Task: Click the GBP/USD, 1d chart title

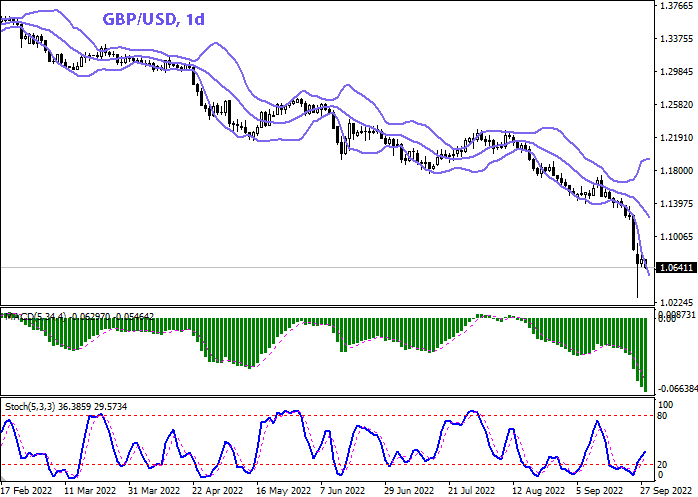Action: click(154, 21)
